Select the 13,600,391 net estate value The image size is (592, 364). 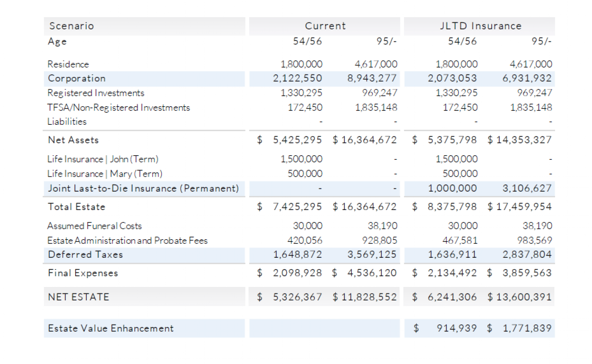click(x=524, y=297)
